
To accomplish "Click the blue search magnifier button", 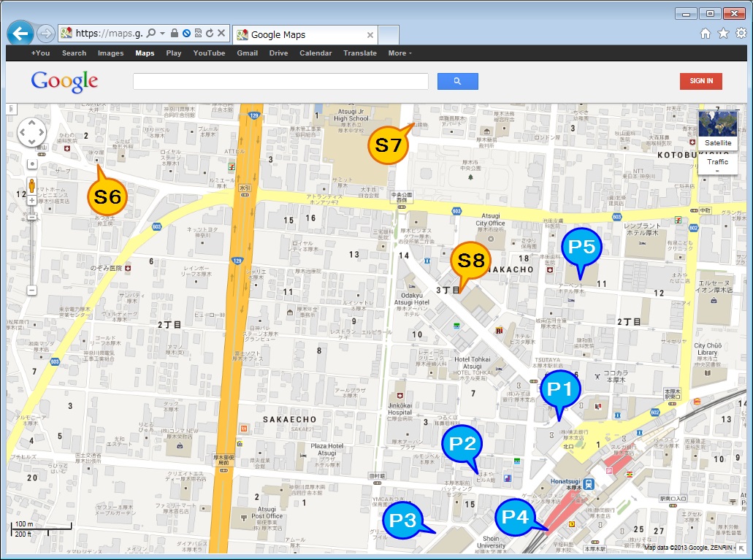I will (458, 81).
